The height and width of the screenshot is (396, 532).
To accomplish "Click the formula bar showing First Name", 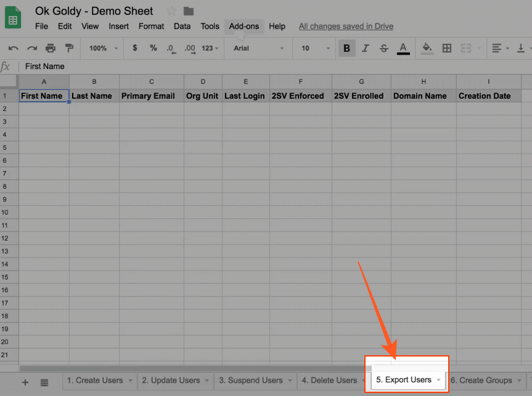I will [x=275, y=66].
